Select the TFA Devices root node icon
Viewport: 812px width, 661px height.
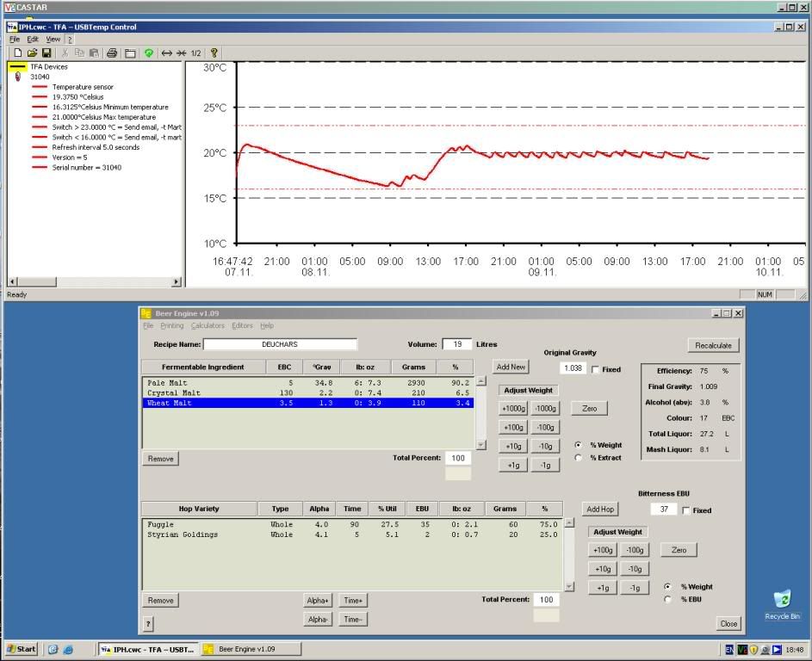(17, 67)
